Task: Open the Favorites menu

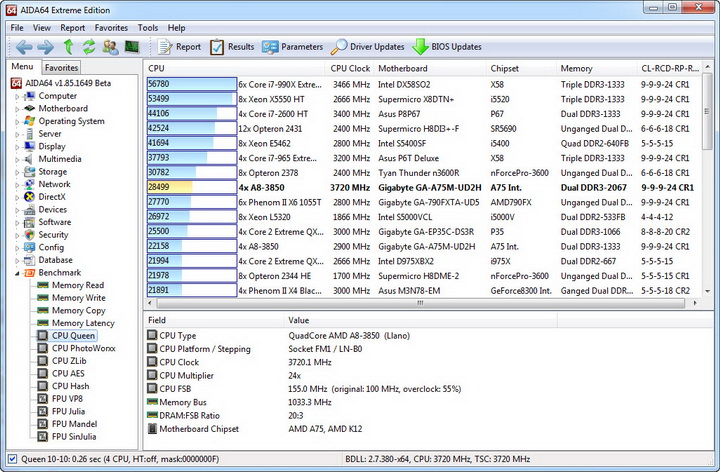Action: coord(111,28)
